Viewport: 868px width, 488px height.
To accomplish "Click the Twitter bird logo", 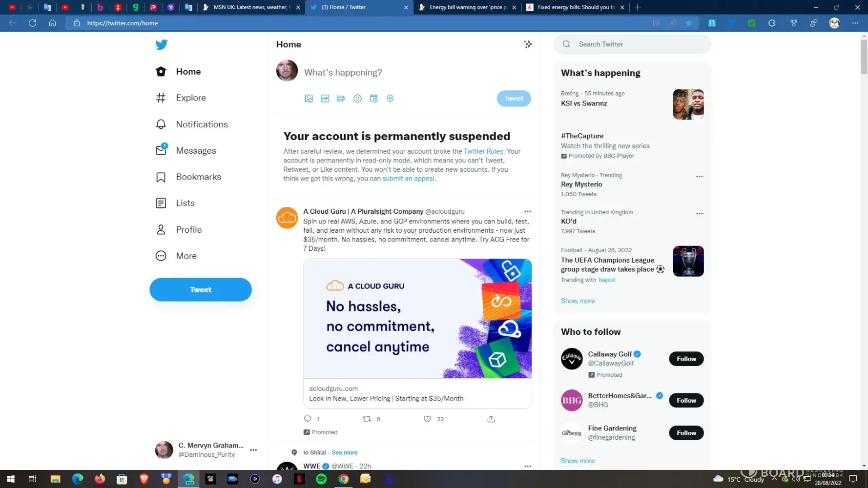I will 161,44.
